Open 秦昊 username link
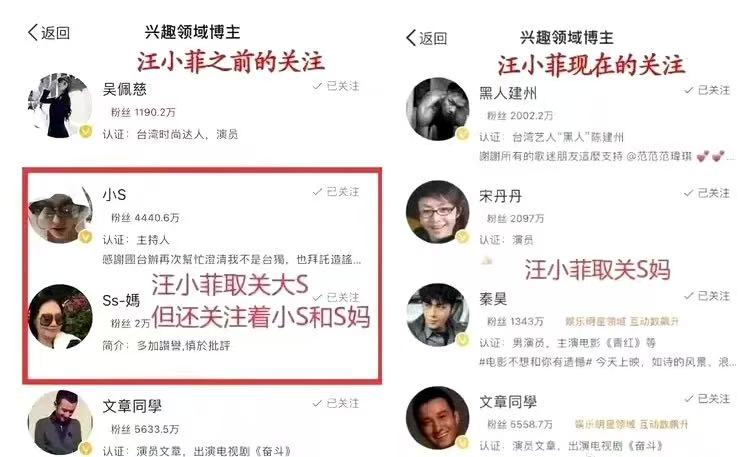This screenshot has height=457, width=750. pyautogui.click(x=493, y=299)
